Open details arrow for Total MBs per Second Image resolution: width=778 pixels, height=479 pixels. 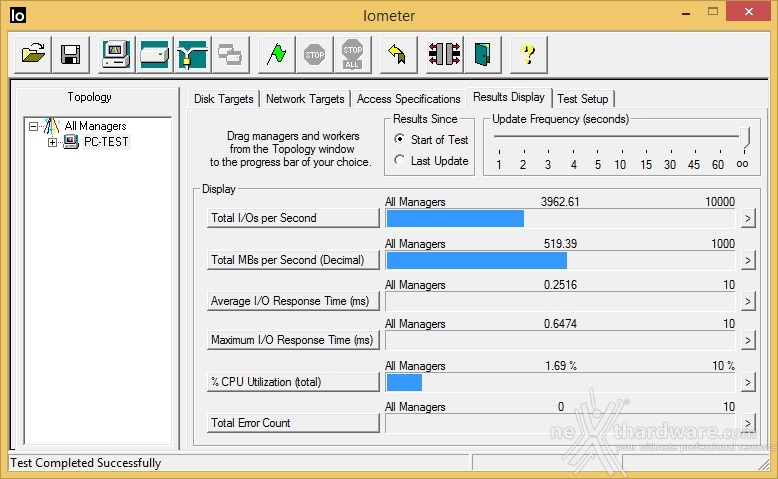(748, 260)
